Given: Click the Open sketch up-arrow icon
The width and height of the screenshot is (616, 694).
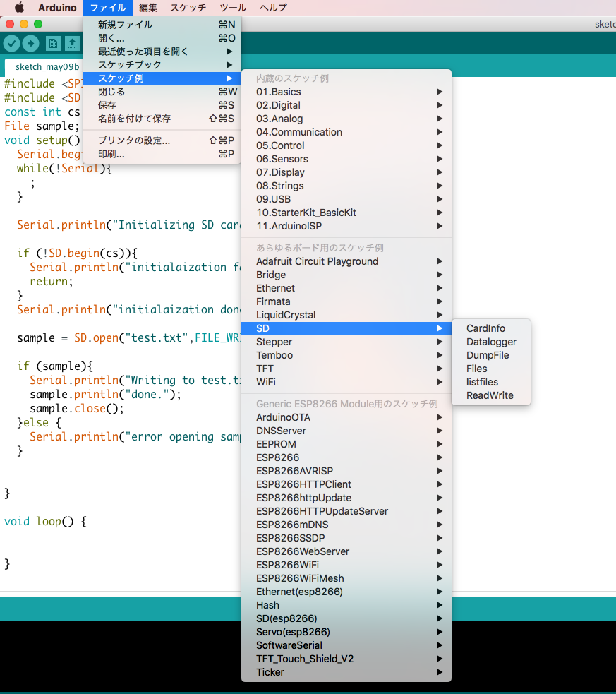Looking at the screenshot, I should click(x=72, y=43).
